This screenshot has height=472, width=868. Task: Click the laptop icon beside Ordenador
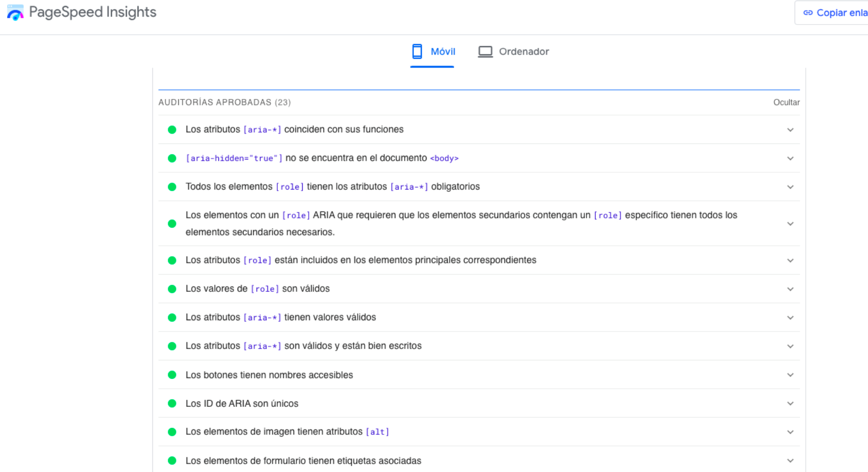[485, 51]
